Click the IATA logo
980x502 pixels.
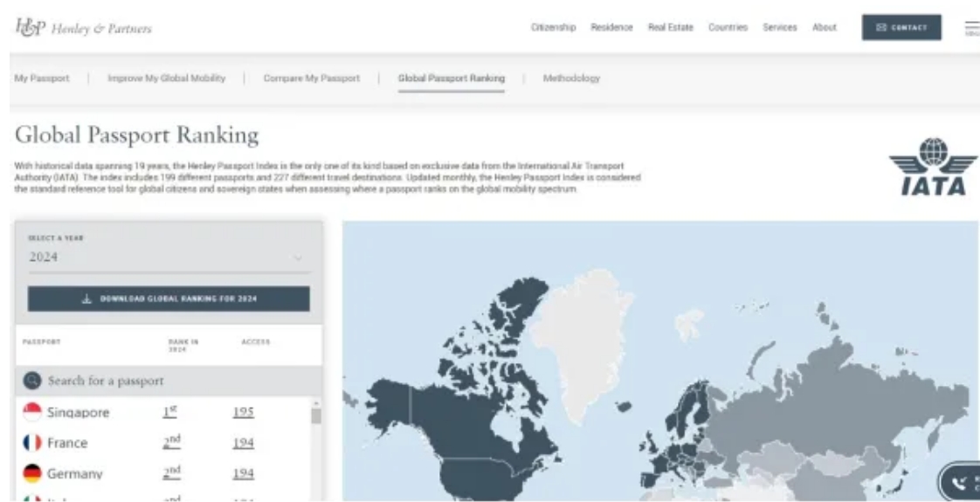click(933, 167)
